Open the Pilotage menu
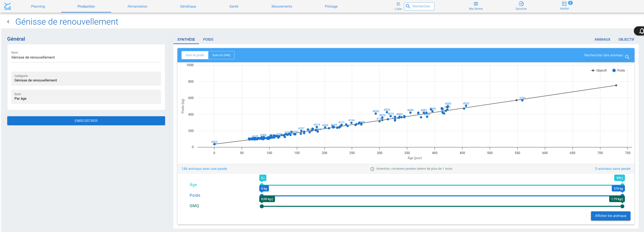 pos(331,6)
